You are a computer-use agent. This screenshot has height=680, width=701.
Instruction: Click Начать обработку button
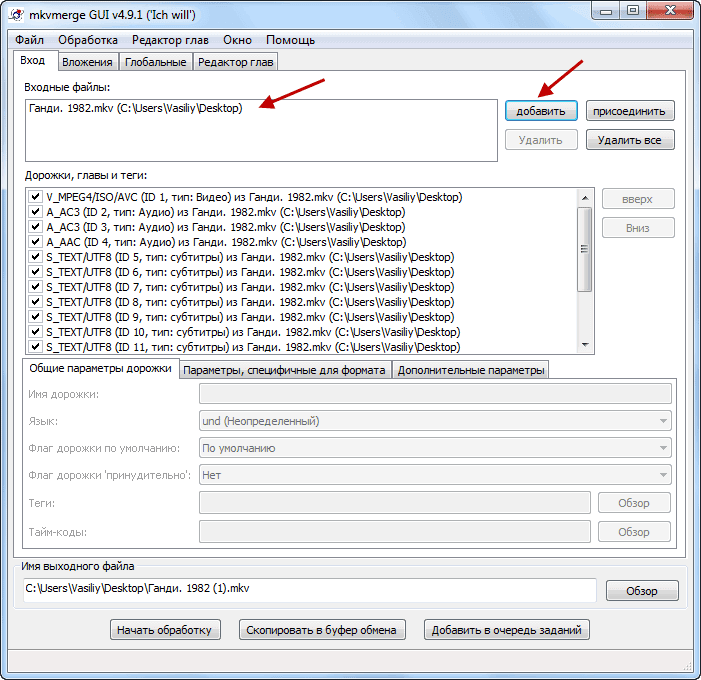[x=165, y=630]
